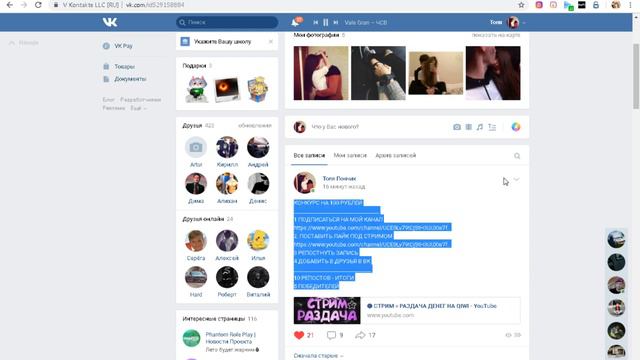Select the Все записи tab
Viewport: 640px width, 360px height.
[x=309, y=155]
